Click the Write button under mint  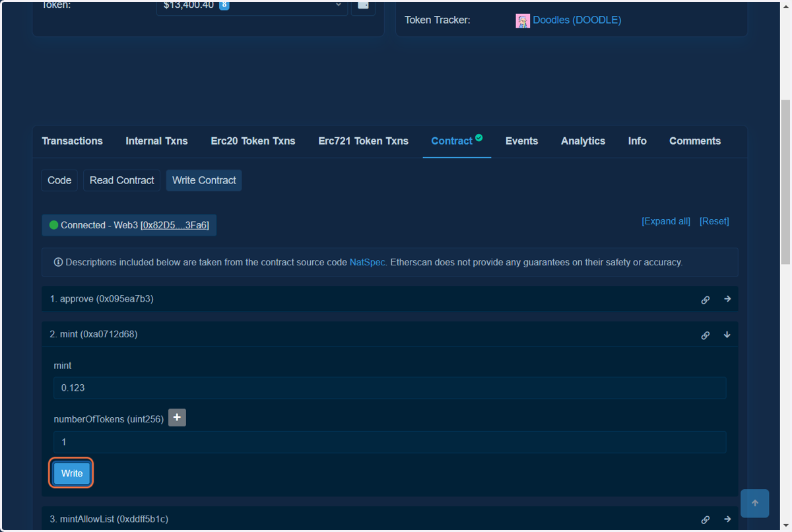click(72, 473)
